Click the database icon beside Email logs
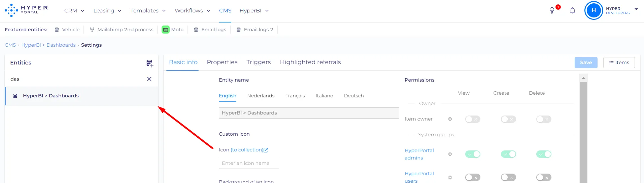The image size is (644, 183). 196,30
